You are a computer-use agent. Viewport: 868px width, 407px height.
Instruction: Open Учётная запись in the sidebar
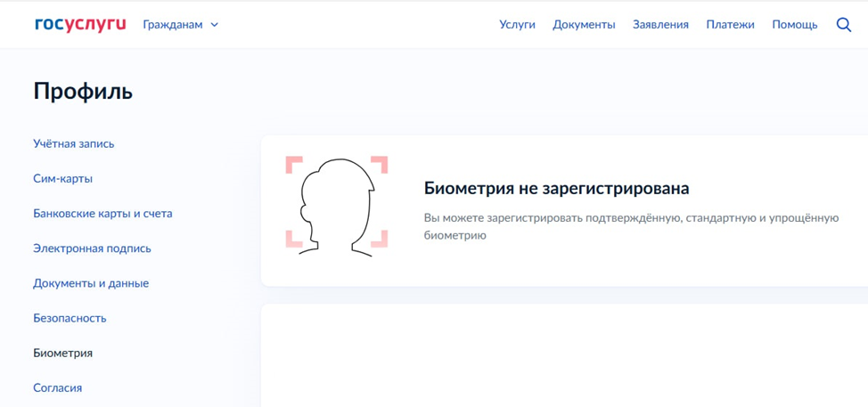(74, 143)
